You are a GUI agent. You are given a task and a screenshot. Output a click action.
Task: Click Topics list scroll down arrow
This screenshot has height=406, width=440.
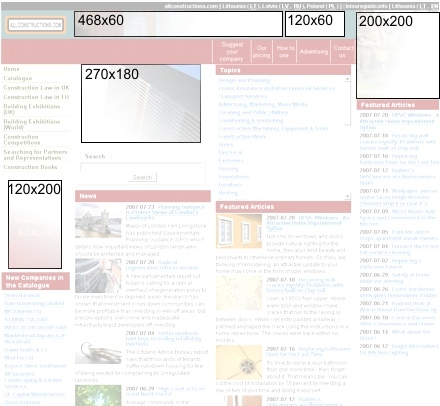click(347, 196)
